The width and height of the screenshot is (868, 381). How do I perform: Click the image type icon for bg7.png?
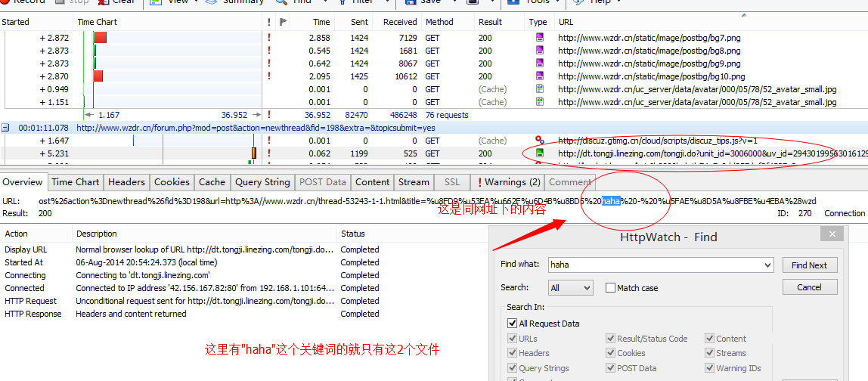(x=540, y=38)
